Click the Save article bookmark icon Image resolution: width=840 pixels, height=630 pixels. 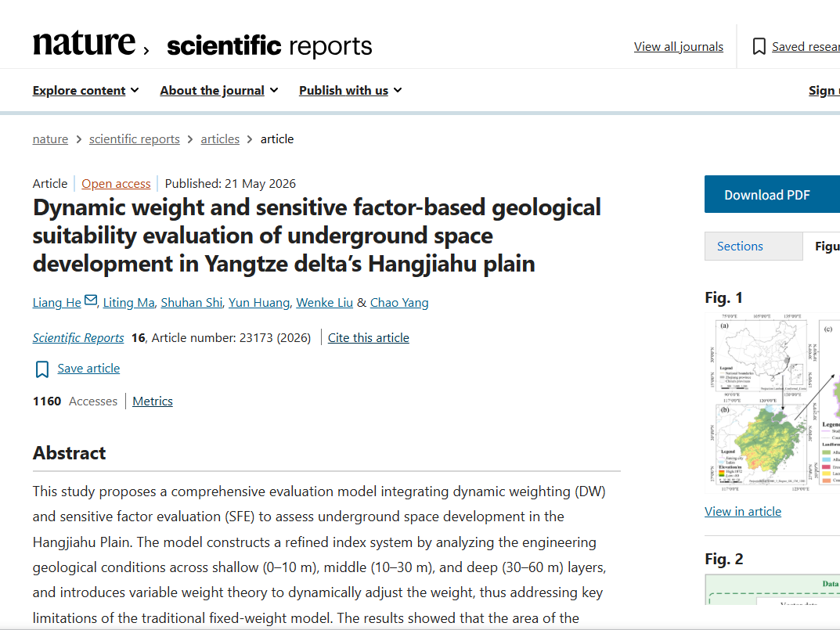[x=41, y=369]
